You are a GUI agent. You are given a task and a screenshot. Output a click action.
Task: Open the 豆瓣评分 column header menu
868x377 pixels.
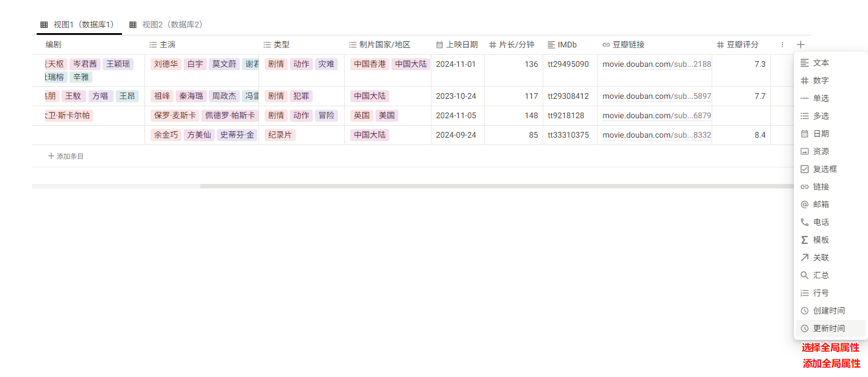tap(741, 45)
